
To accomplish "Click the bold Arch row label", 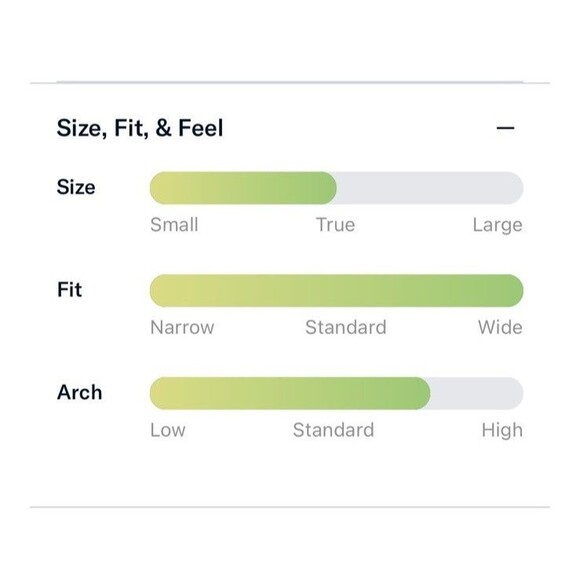I will [x=80, y=392].
